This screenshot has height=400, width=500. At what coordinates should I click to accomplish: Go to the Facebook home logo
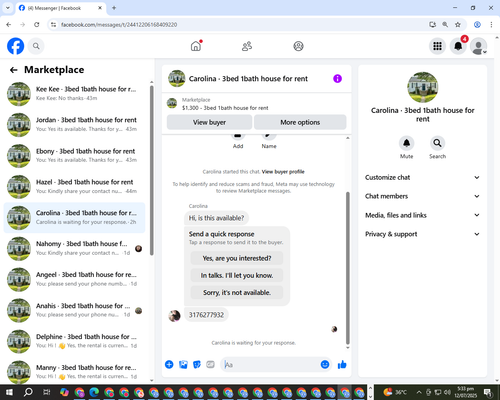pyautogui.click(x=16, y=46)
